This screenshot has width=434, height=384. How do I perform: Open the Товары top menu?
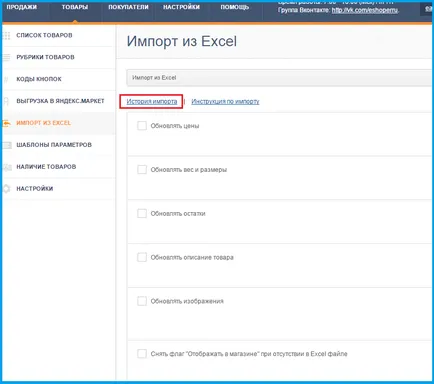pos(75,7)
